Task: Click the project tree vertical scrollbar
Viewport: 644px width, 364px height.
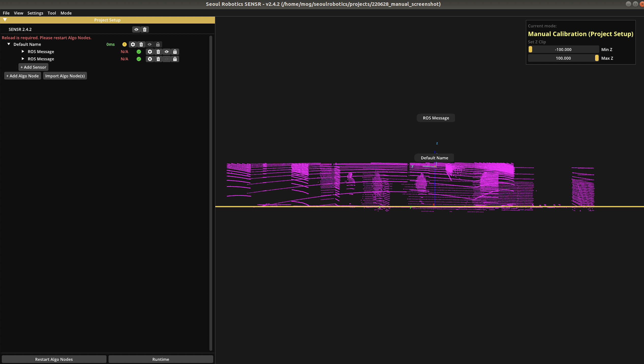Action: pyautogui.click(x=211, y=193)
